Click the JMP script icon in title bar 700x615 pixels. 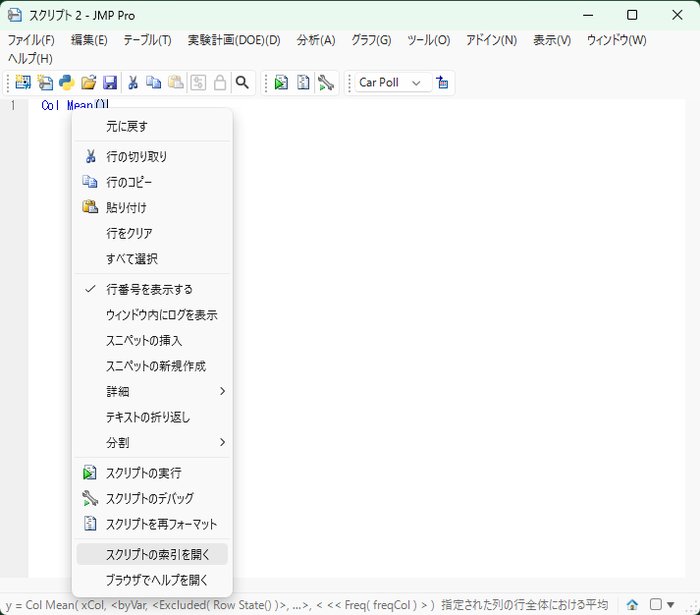(15, 15)
